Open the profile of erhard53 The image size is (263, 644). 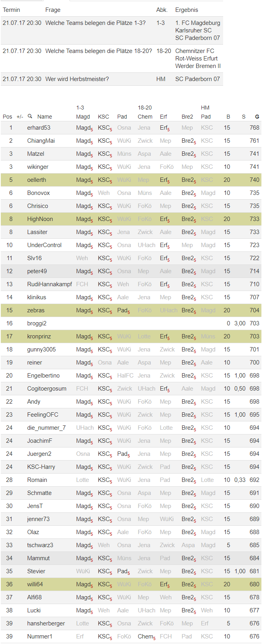click(39, 128)
